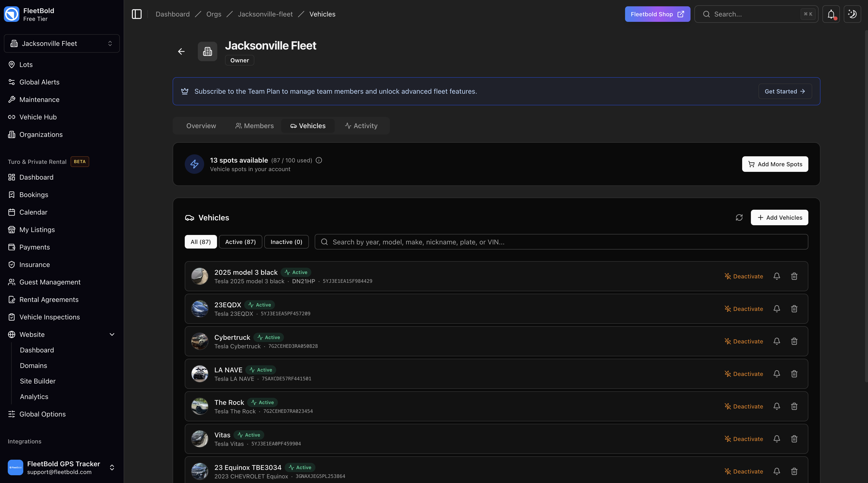Click the back arrow near Jacksonville Fleet title
Viewport: 868px width, 483px height.
(x=181, y=52)
